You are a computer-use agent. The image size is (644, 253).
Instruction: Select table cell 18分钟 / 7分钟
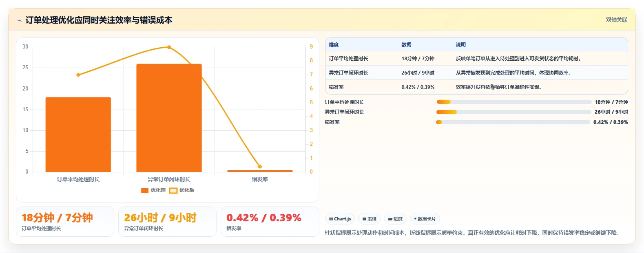(418, 59)
